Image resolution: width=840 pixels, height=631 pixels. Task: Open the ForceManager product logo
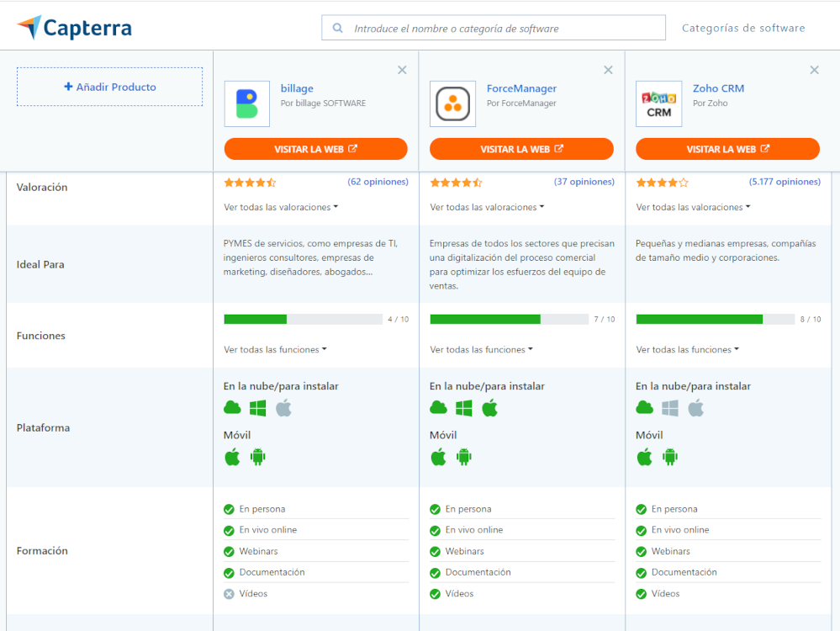[x=452, y=103]
